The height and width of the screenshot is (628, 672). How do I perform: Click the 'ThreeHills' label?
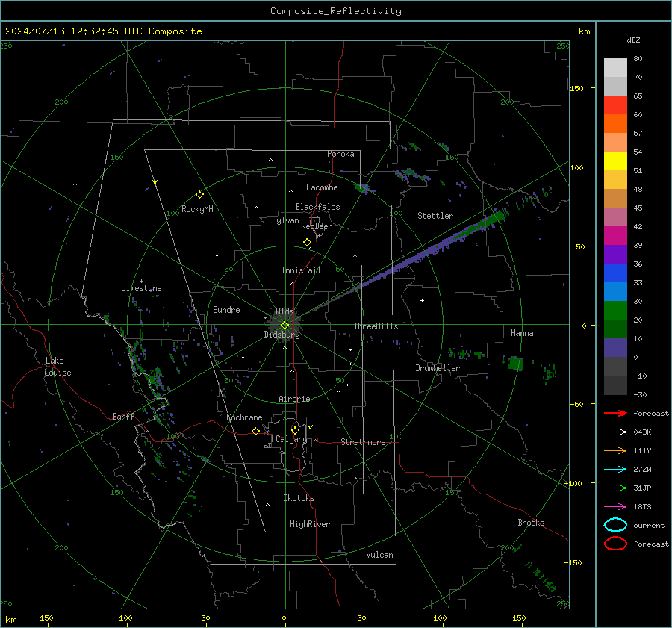(x=376, y=326)
